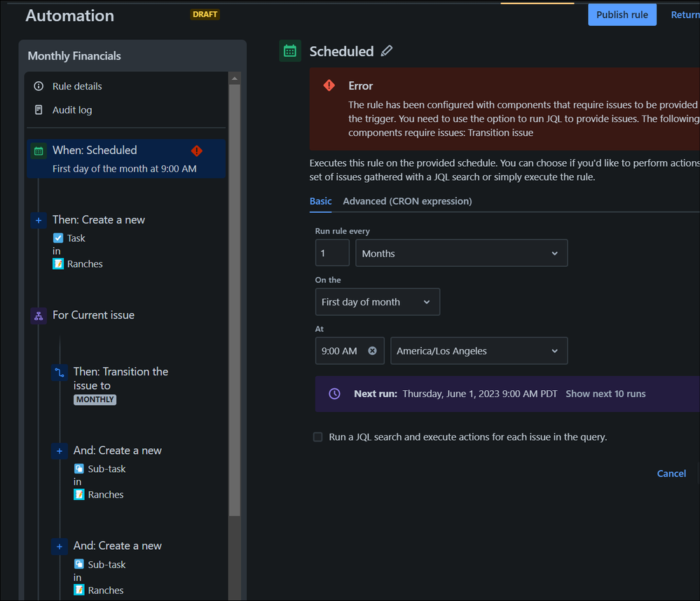Click the Next run date text
The width and height of the screenshot is (700, 601).
pyautogui.click(x=480, y=394)
